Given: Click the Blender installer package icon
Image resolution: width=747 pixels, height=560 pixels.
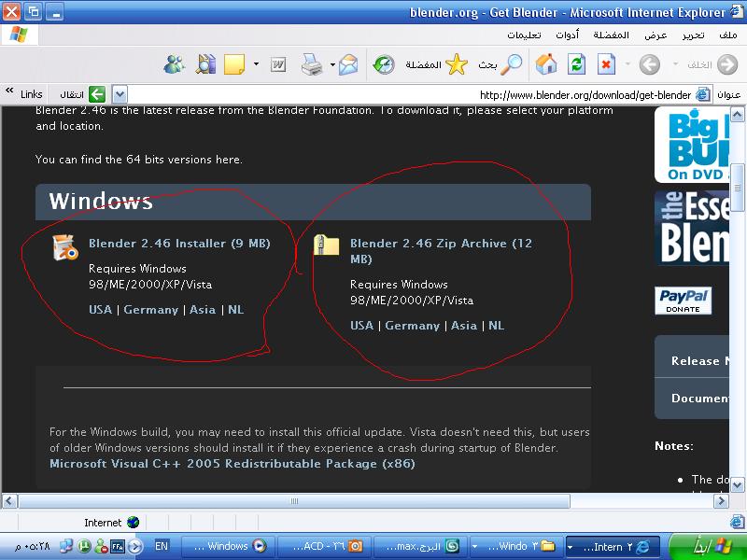Looking at the screenshot, I should coord(65,247).
